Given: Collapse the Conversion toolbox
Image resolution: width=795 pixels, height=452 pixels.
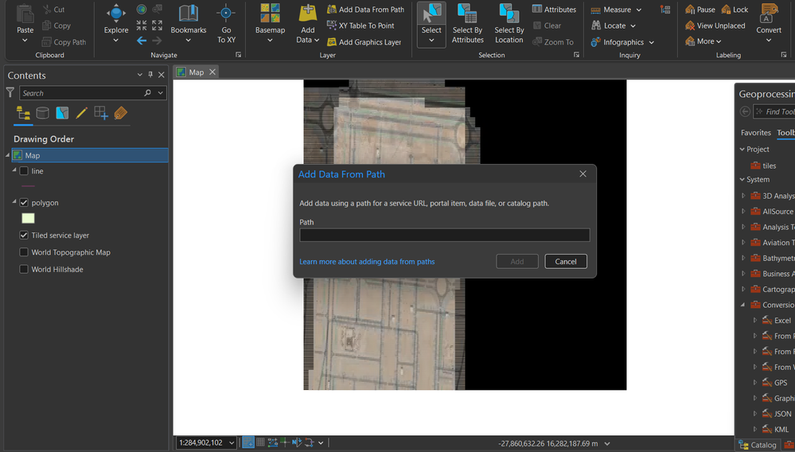Looking at the screenshot, I should (x=743, y=305).
